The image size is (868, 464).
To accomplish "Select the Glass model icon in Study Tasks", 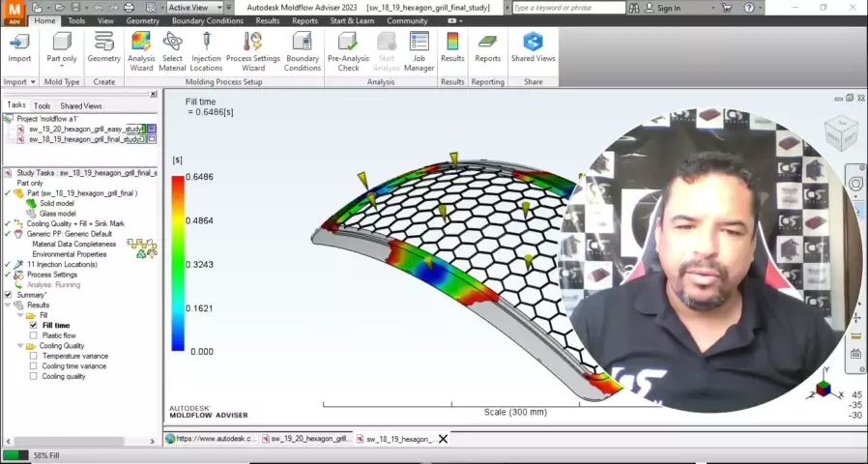I will coord(31,214).
